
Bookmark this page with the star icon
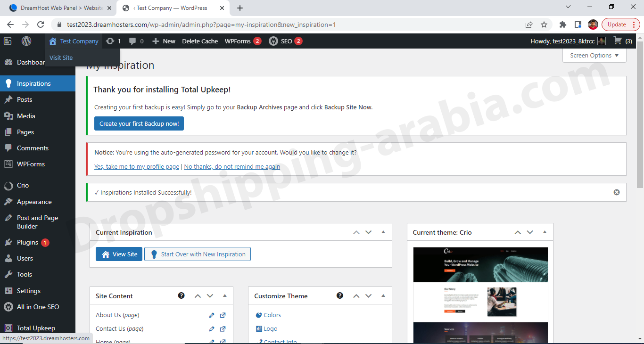tap(544, 25)
